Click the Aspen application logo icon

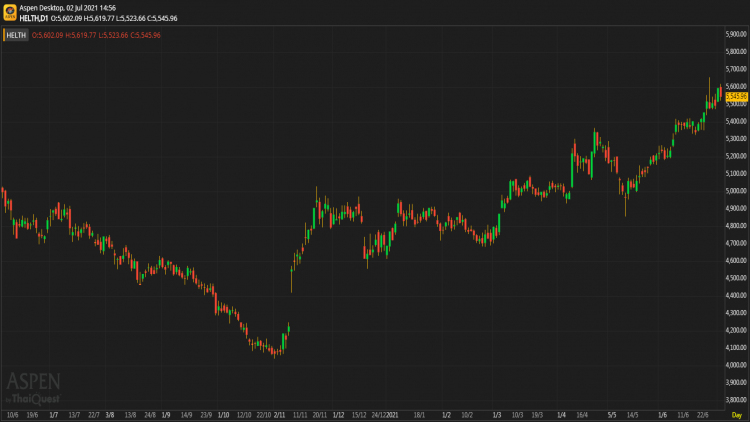coord(10,12)
